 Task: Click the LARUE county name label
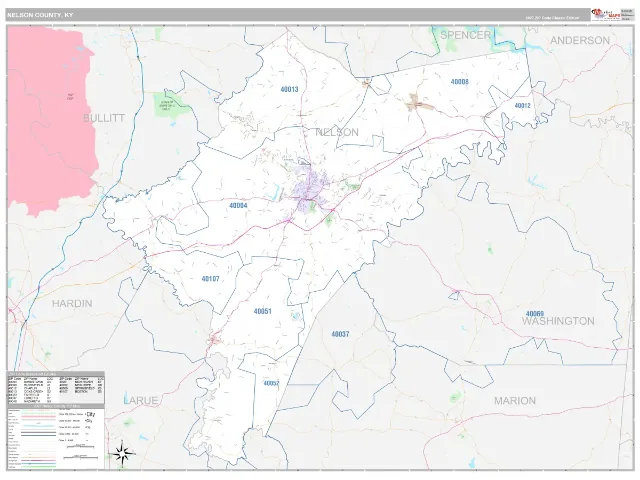(x=140, y=400)
